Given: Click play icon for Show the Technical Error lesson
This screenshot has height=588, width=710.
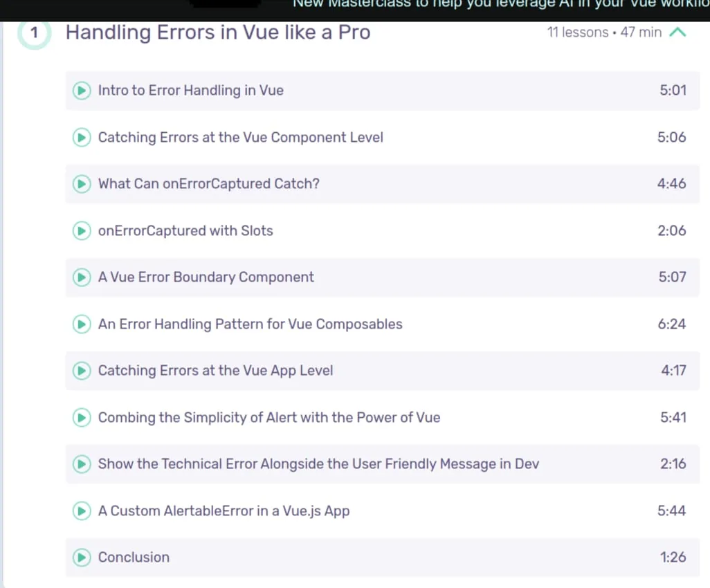Looking at the screenshot, I should [82, 464].
